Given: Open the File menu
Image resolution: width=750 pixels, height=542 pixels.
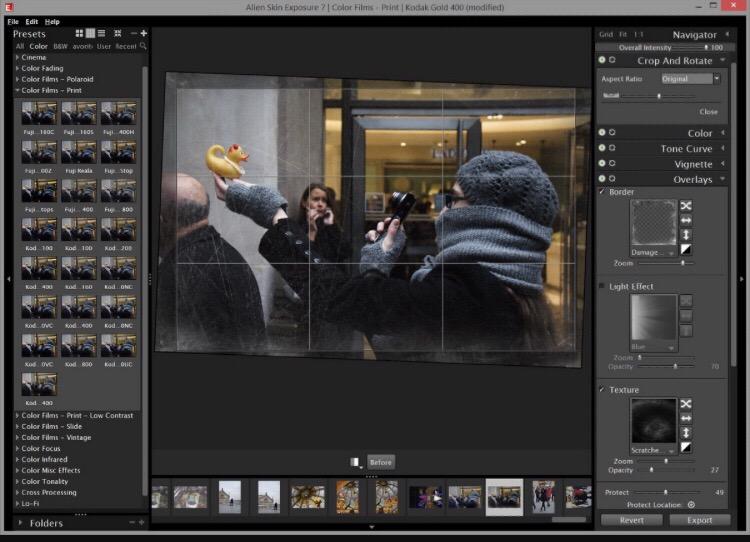Looking at the screenshot, I should [13, 22].
